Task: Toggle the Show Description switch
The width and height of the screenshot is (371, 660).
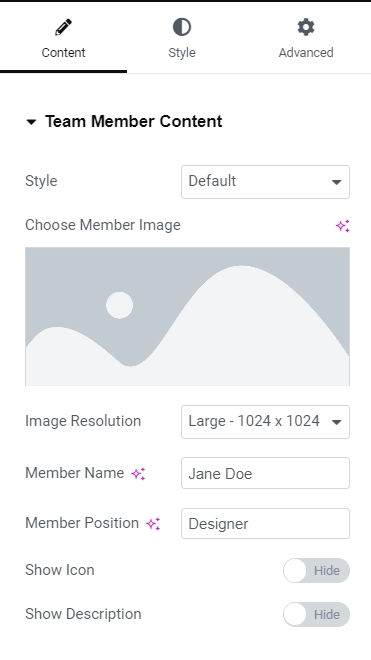Action: point(316,614)
